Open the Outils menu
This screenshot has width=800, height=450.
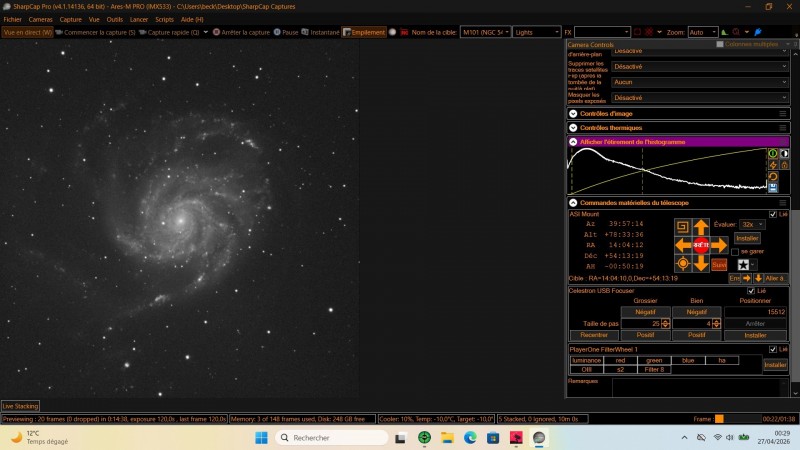click(114, 19)
